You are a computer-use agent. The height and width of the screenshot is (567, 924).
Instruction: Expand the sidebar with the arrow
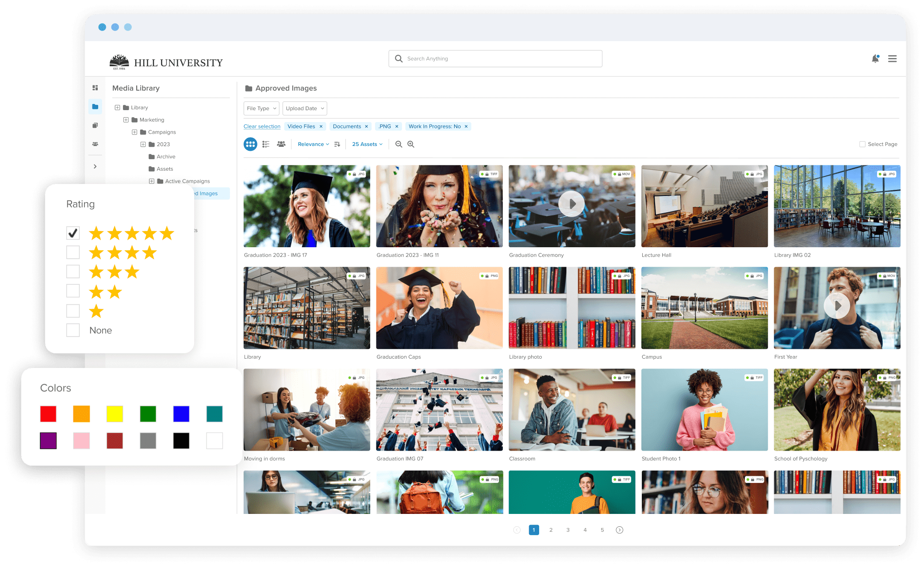tap(95, 166)
